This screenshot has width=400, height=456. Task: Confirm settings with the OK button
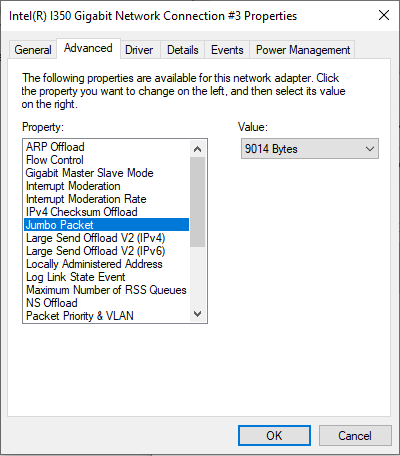tap(274, 435)
